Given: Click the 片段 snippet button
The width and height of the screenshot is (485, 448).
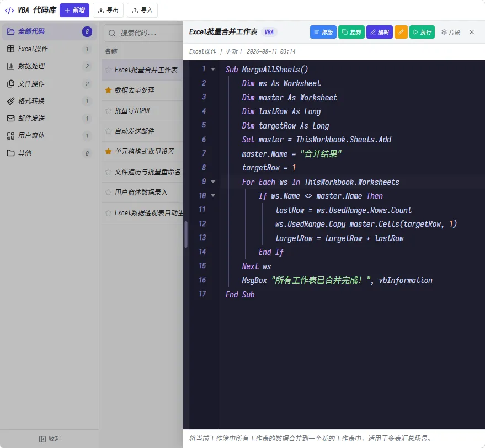Looking at the screenshot, I should pyautogui.click(x=451, y=32).
